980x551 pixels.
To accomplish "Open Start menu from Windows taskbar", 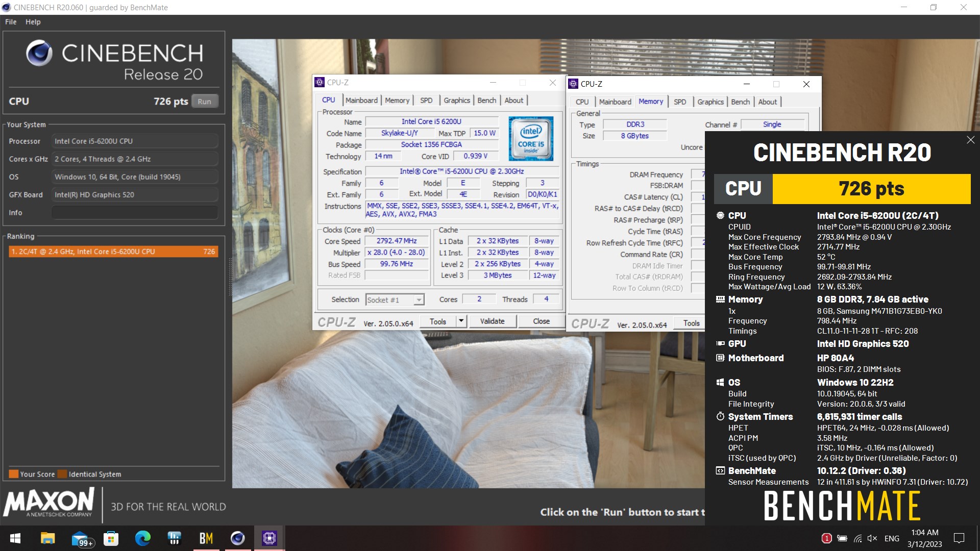I will pos(15,538).
